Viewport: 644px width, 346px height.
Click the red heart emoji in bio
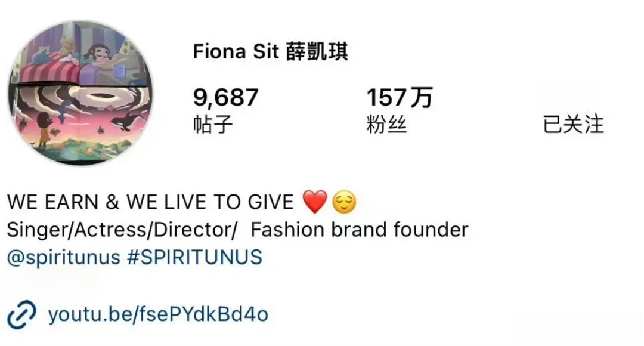(x=315, y=202)
